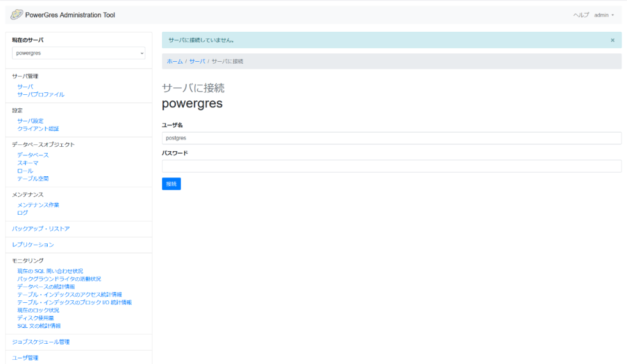Click the データベースオブジェクト section heading
Screen dimensions: 627x364
click(x=43, y=144)
